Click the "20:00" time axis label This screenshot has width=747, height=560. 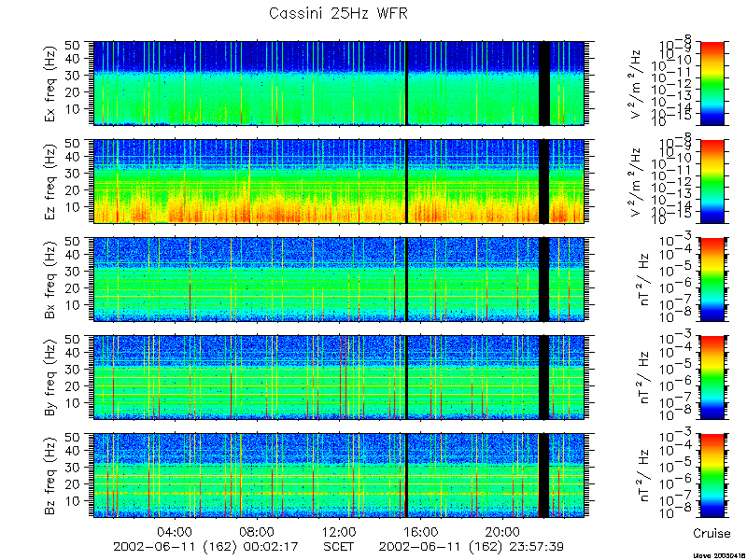tap(503, 531)
